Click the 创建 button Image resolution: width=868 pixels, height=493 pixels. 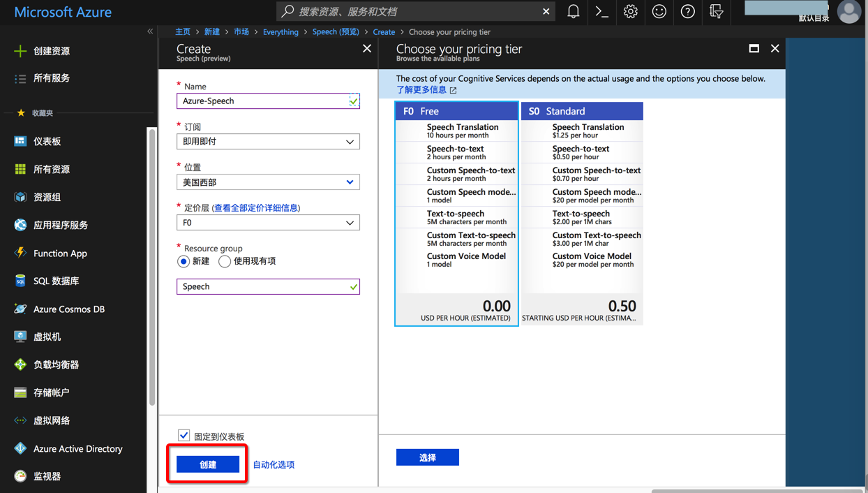208,464
